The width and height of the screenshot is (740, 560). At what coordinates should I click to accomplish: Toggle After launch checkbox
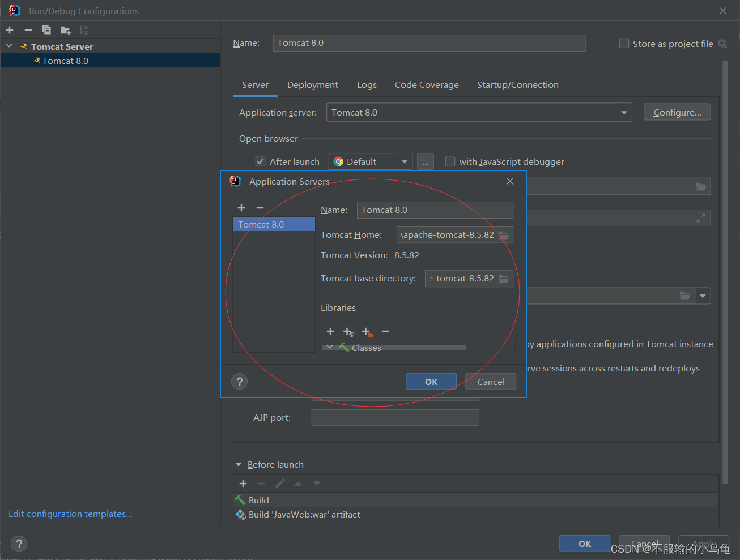[260, 161]
